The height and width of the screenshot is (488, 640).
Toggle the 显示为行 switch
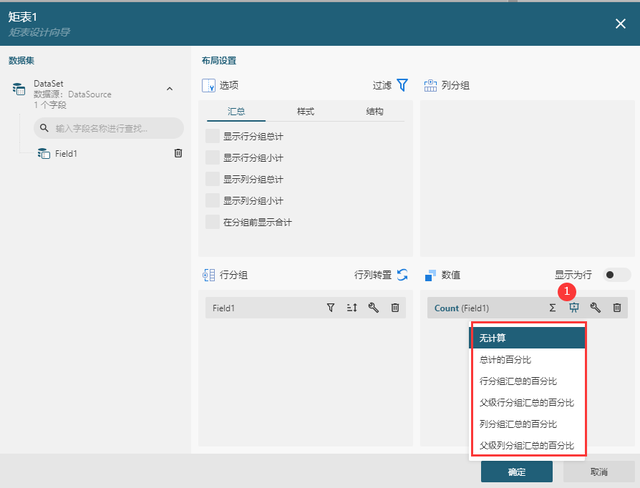pyautogui.click(x=616, y=275)
